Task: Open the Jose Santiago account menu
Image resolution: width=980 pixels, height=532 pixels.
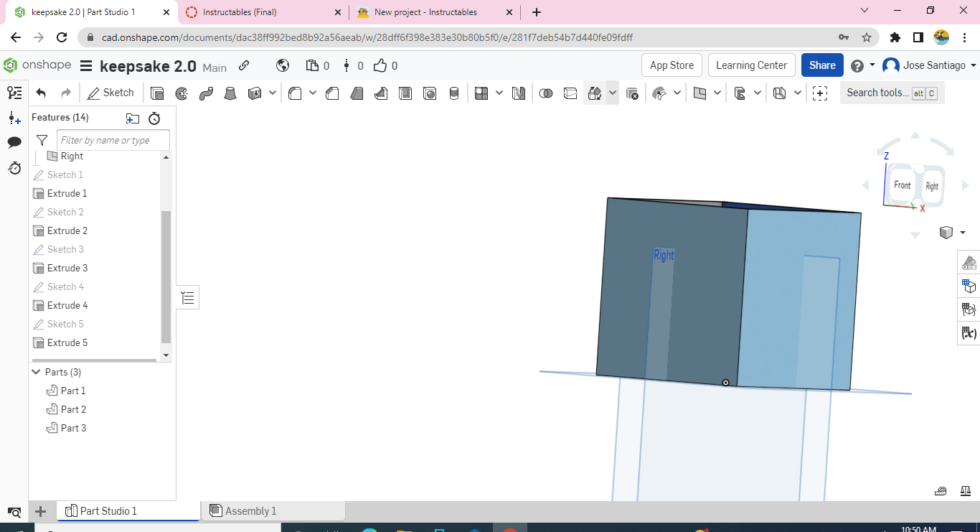Action: tap(930, 65)
